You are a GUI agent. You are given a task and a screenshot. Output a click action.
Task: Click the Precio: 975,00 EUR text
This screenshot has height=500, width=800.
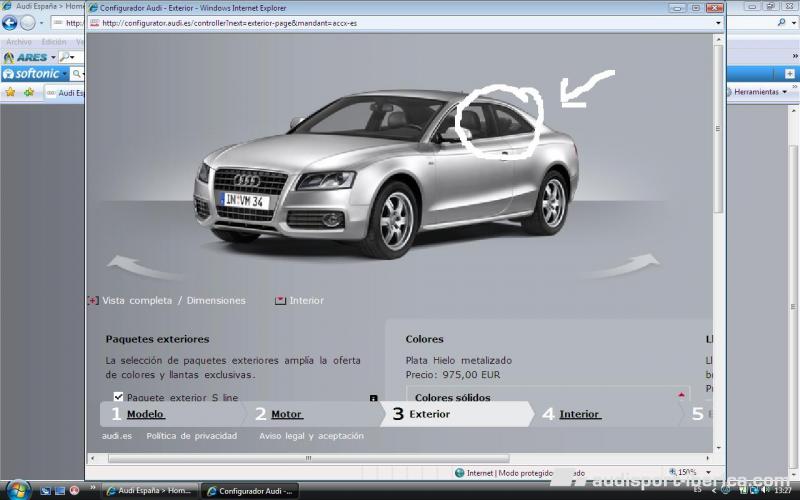click(x=453, y=374)
